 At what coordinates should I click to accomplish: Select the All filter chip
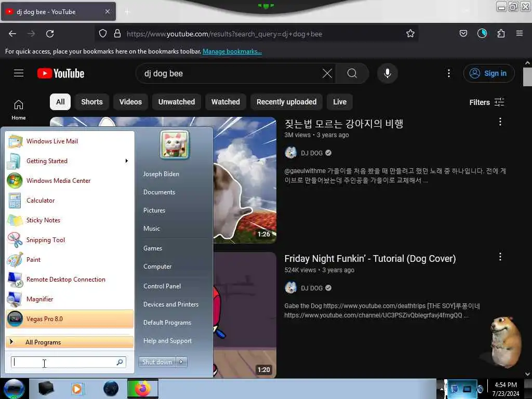[60, 102]
